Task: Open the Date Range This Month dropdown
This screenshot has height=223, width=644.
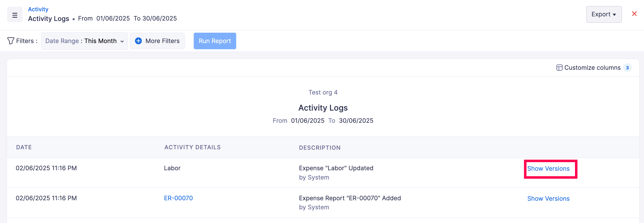Action: pyautogui.click(x=84, y=41)
